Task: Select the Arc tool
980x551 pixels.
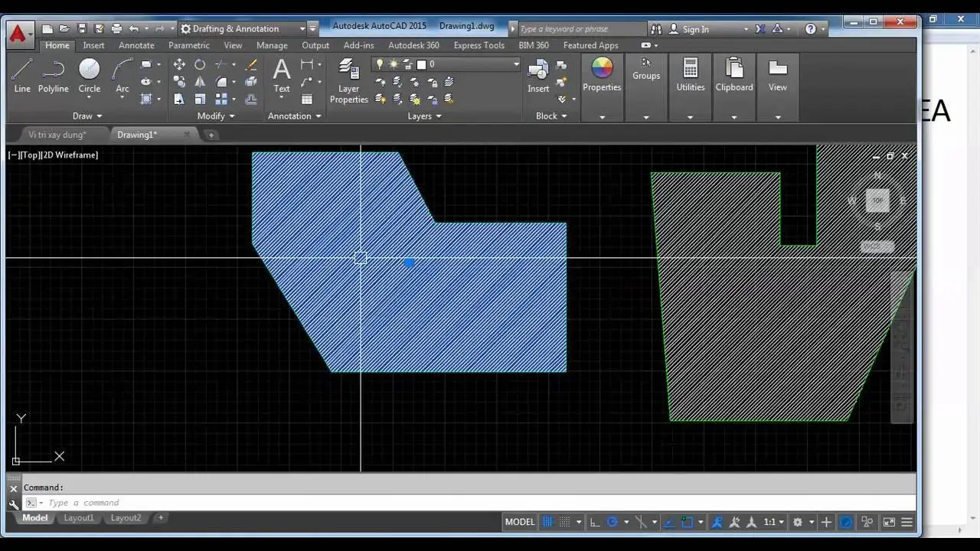Action: (122, 74)
